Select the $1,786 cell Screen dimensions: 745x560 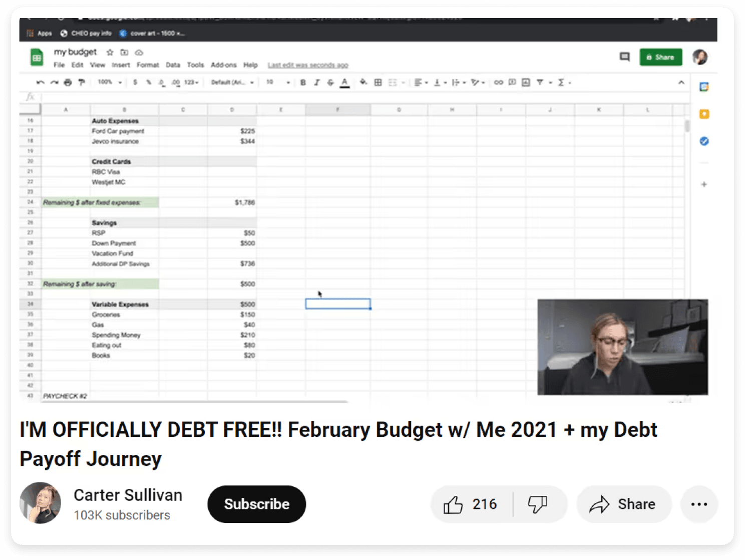click(x=232, y=202)
